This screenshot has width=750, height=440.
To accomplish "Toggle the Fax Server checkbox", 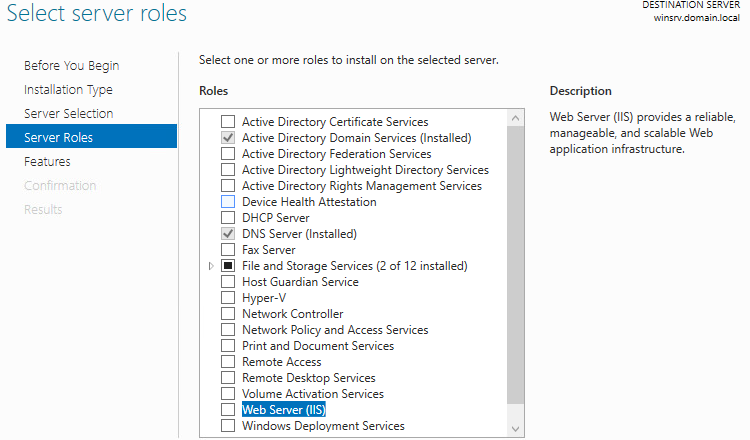I will coord(228,250).
